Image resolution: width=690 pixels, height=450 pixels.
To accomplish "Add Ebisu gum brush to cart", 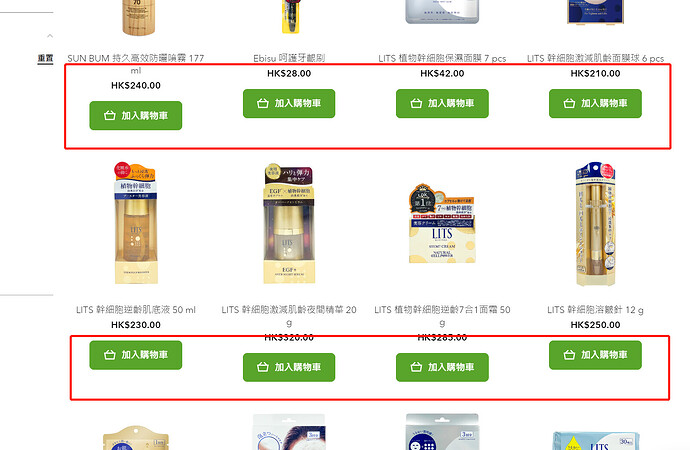I will (289, 103).
